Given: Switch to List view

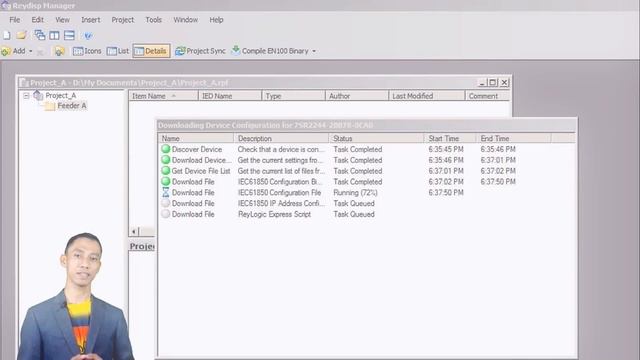Looking at the screenshot, I should [x=118, y=51].
